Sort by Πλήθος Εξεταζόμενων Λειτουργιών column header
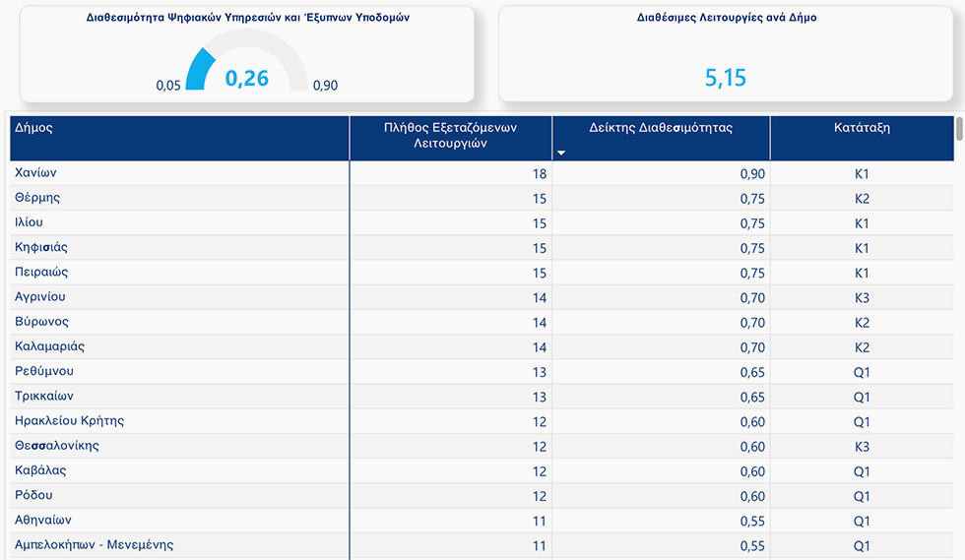The image size is (965, 560). [450, 136]
